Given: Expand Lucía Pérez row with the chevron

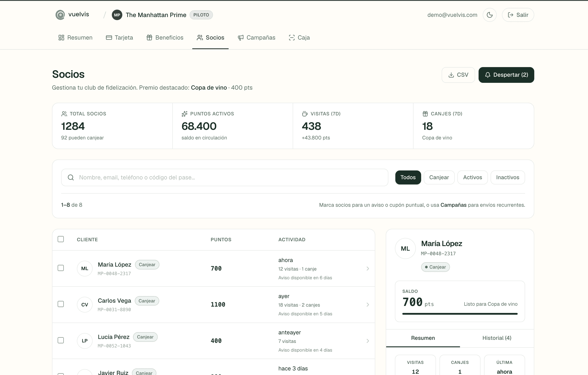Looking at the screenshot, I should [x=368, y=341].
